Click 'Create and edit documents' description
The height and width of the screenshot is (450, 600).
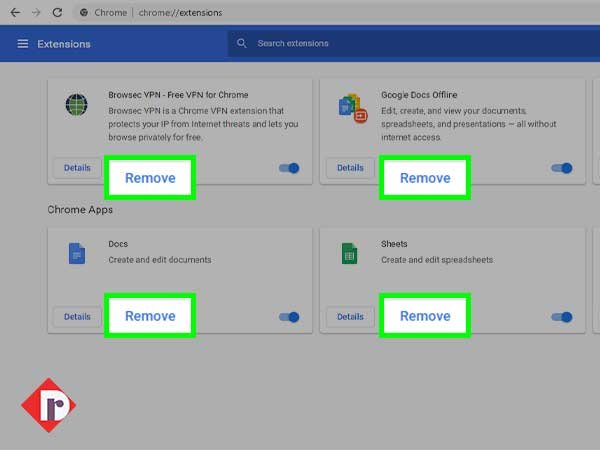160,260
